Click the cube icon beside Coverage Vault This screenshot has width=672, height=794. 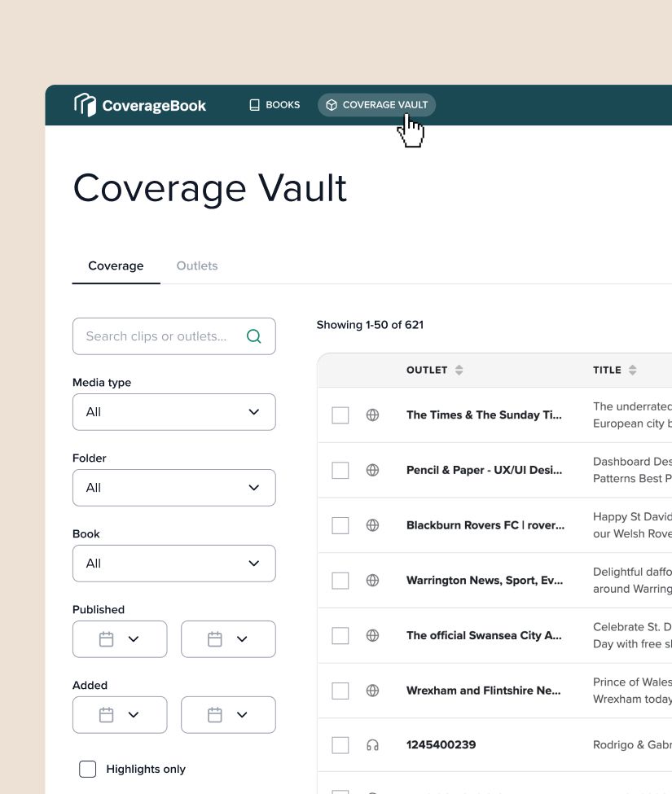(x=332, y=105)
